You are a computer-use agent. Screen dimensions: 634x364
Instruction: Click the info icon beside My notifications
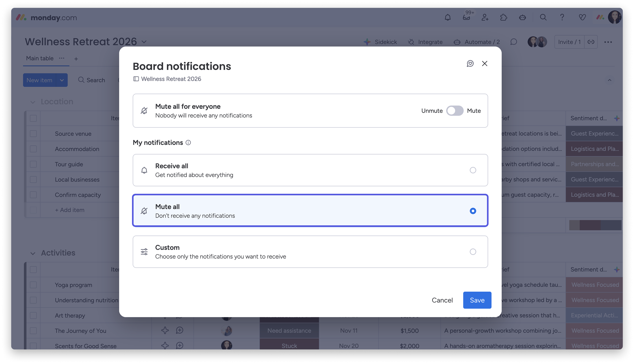coord(188,142)
